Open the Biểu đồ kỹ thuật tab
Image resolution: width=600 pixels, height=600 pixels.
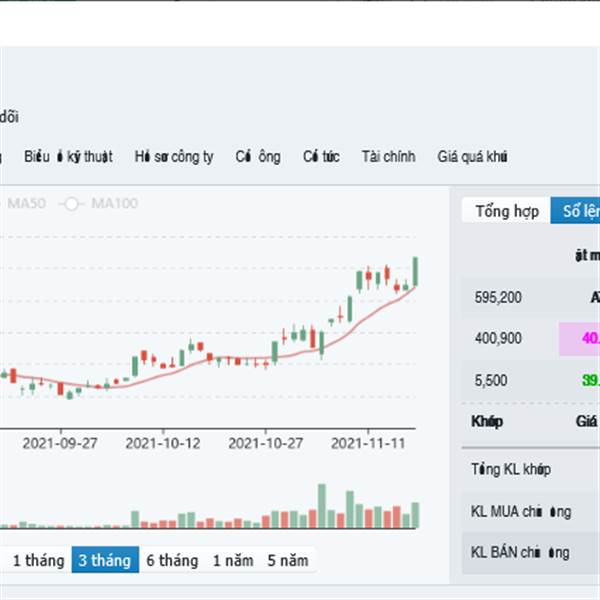point(68,157)
